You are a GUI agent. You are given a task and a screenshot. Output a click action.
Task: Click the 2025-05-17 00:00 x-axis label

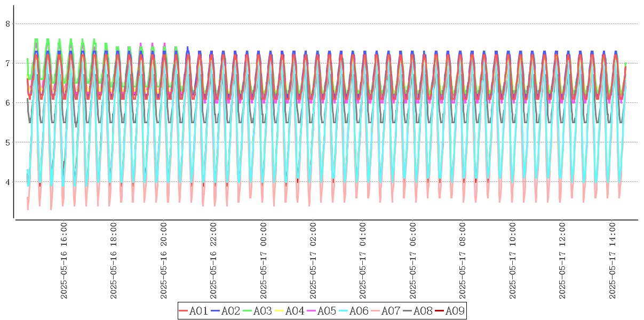click(264, 261)
